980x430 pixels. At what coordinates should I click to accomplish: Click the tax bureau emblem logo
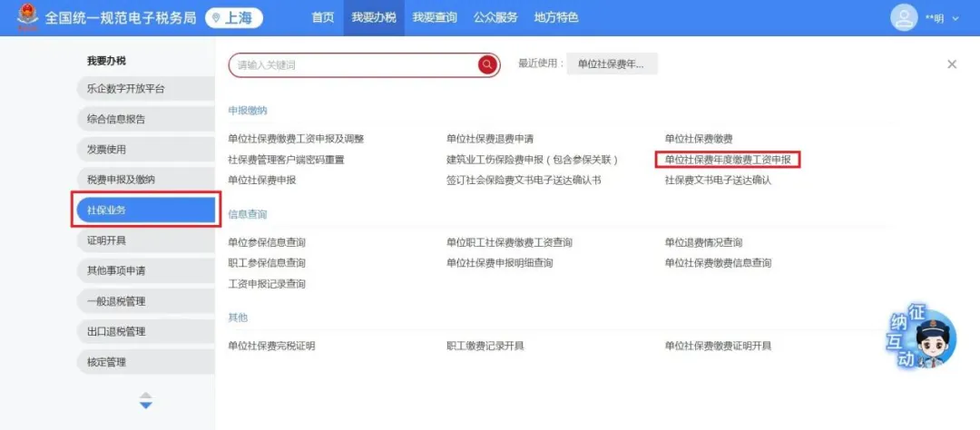pyautogui.click(x=26, y=17)
